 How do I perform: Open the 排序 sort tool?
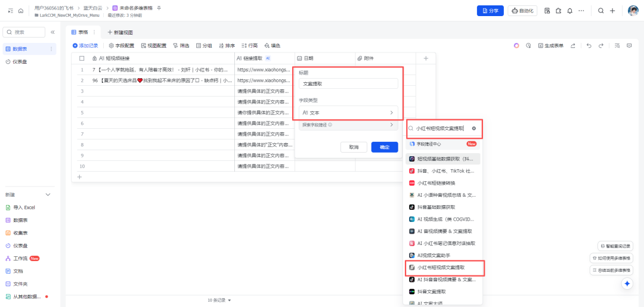click(227, 45)
